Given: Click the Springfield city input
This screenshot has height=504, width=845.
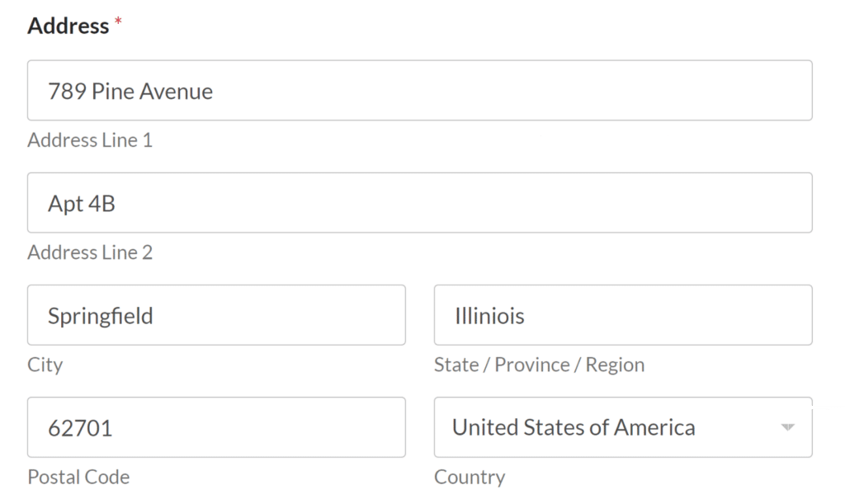Looking at the screenshot, I should tap(216, 314).
